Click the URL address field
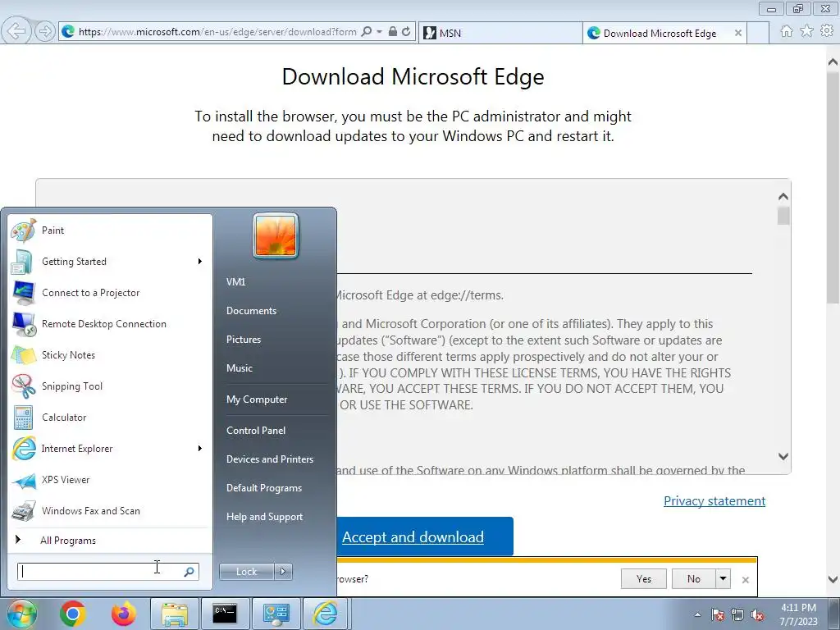The width and height of the screenshot is (840, 630). click(217, 32)
